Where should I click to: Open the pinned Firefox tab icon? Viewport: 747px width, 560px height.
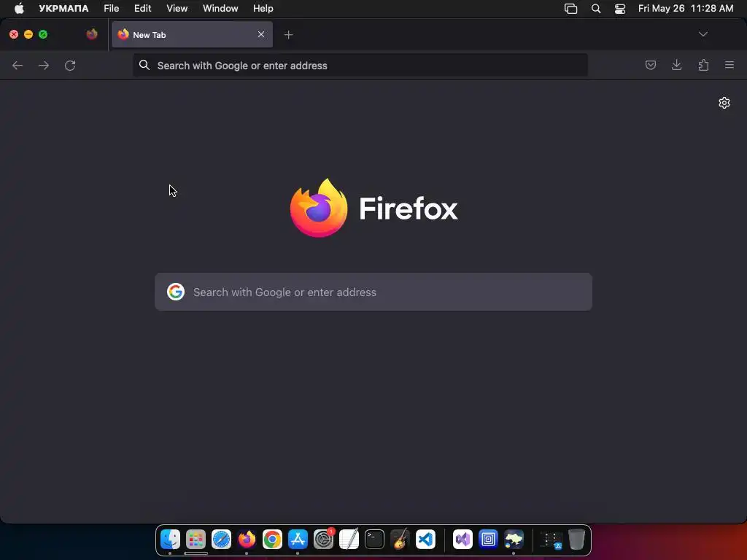point(92,34)
